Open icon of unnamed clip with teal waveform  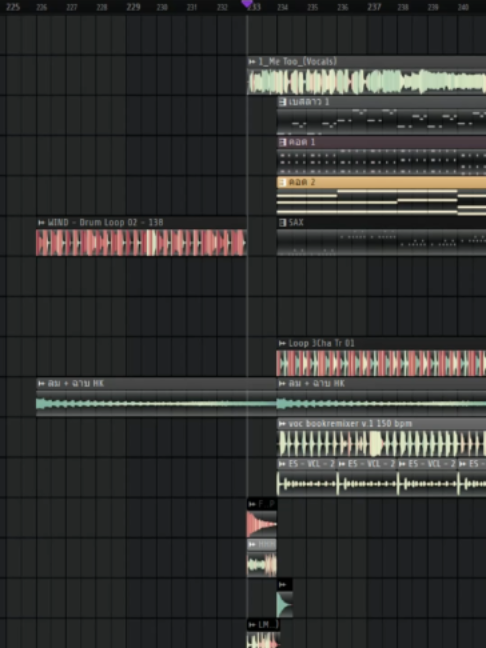[283, 584]
